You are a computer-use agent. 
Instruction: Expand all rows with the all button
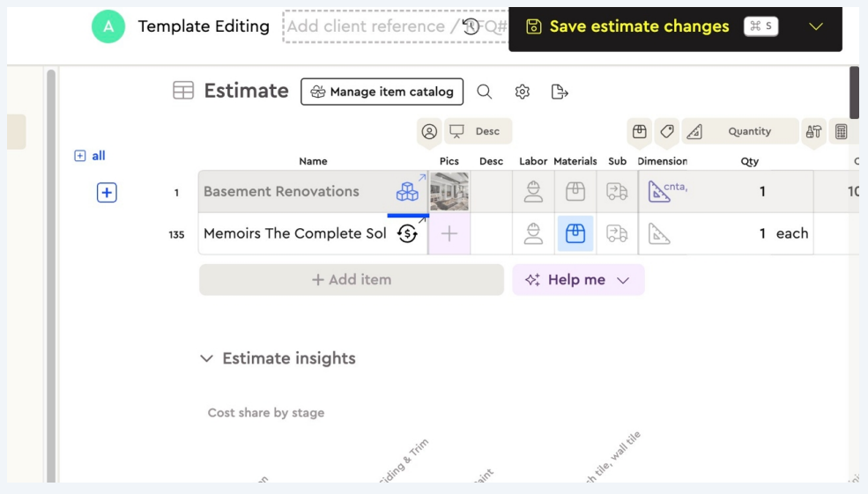(90, 156)
